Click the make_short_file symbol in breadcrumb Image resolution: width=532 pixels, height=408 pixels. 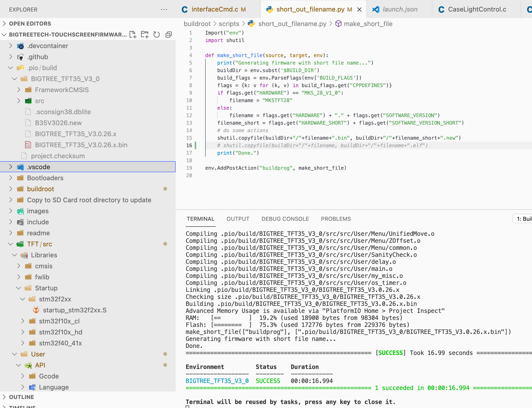(368, 24)
